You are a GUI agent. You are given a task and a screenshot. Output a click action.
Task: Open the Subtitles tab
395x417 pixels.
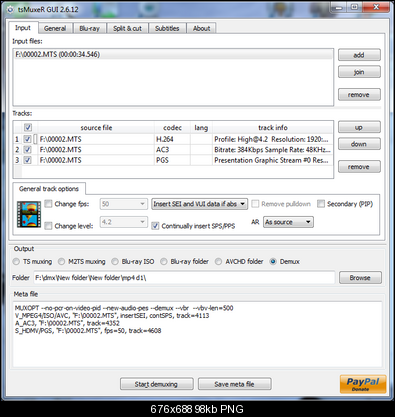click(167, 28)
